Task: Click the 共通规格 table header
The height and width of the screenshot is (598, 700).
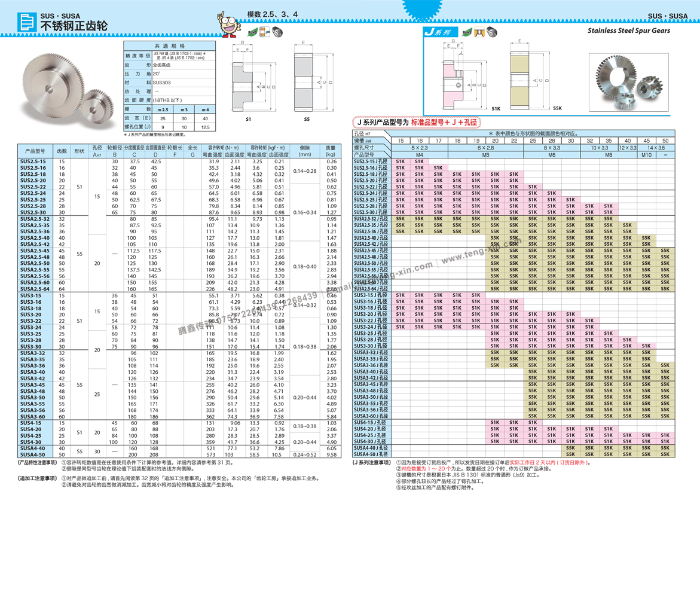Action: (x=170, y=46)
